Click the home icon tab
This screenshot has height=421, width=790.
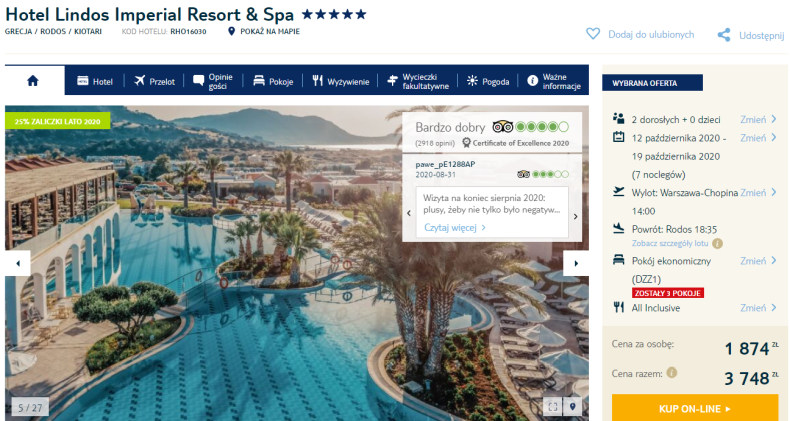tap(33, 81)
